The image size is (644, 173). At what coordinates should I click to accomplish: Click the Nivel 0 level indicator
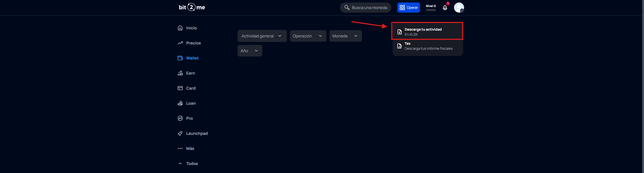click(431, 6)
